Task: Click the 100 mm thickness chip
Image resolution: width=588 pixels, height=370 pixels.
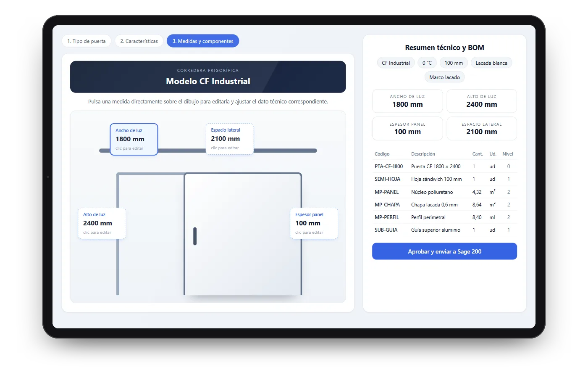Action: pos(454,63)
